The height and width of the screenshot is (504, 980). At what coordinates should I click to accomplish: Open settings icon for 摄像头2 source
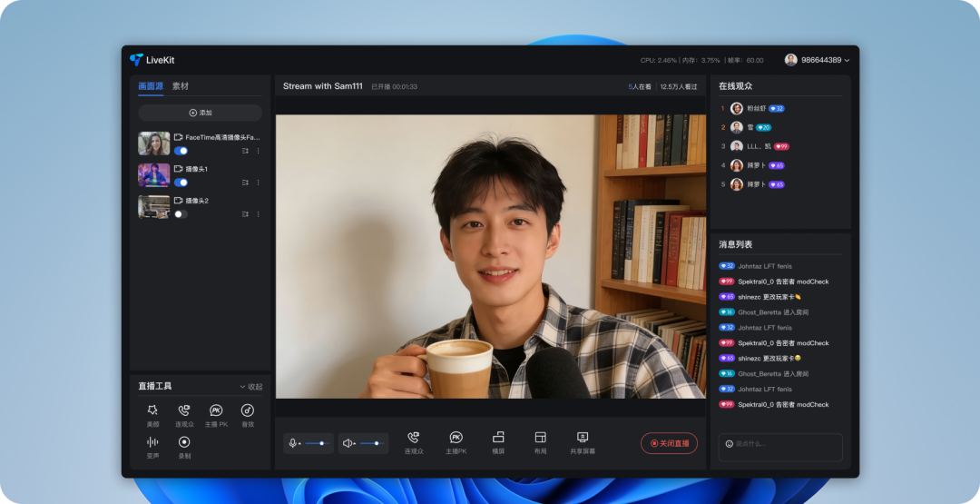tap(245, 213)
